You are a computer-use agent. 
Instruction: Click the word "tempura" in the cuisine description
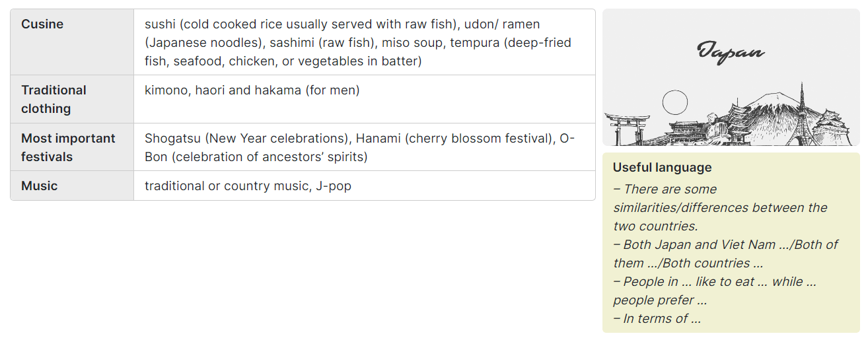[x=474, y=43]
